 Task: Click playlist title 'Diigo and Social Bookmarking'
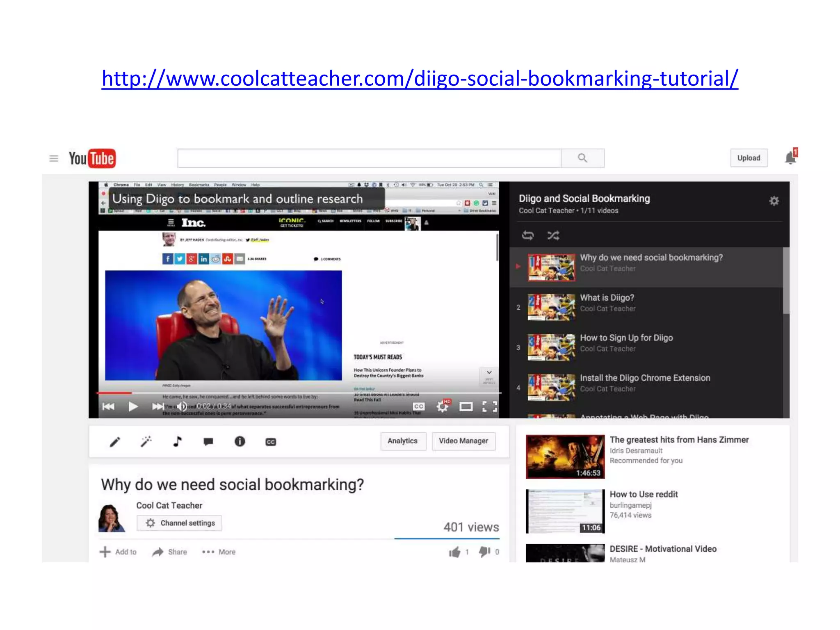coord(584,199)
